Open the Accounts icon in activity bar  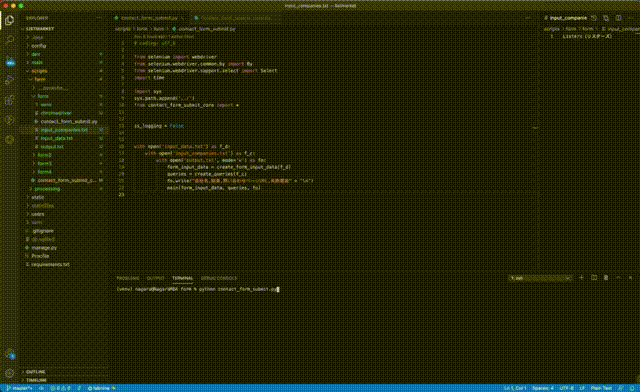pos(9,354)
